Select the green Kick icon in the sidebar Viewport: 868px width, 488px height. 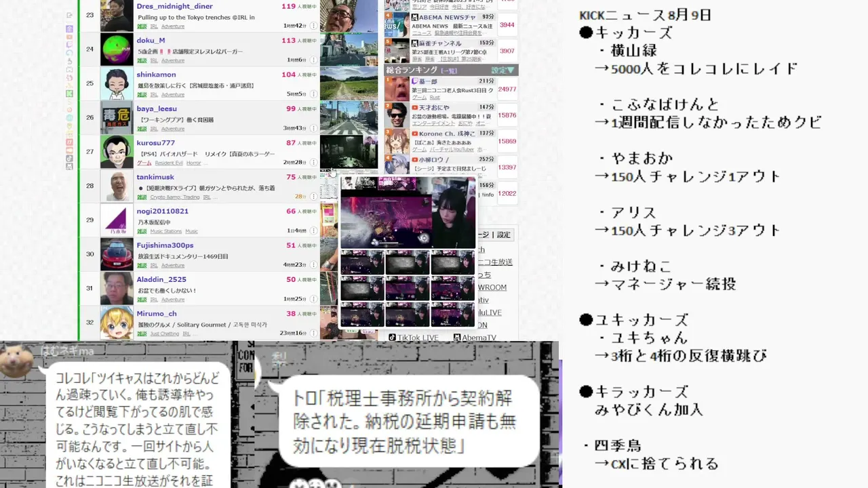coord(69,93)
